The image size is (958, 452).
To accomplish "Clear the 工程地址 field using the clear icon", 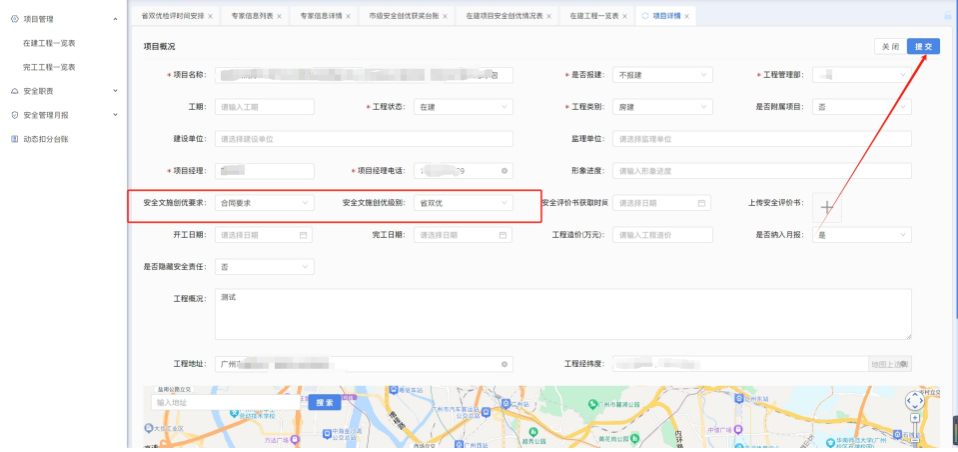I will 504,365.
